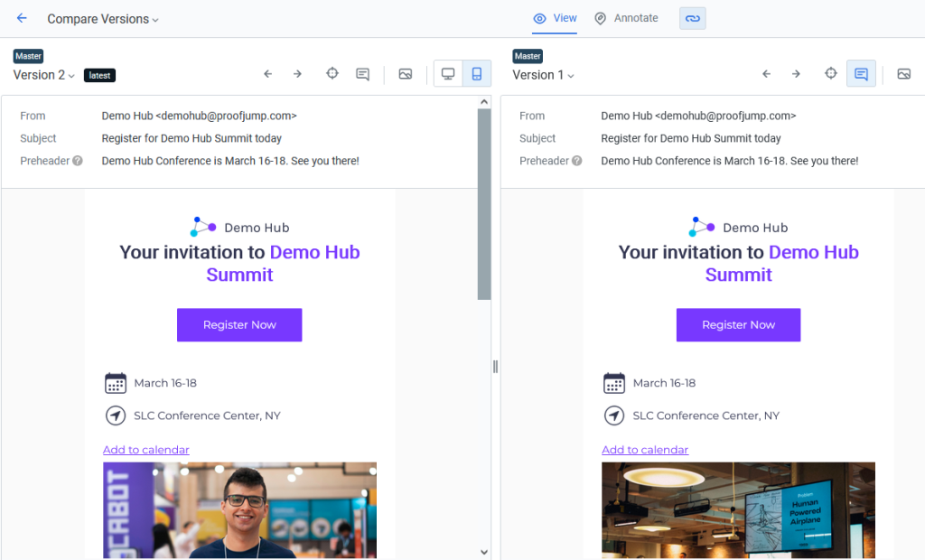Open the Compare Versions dropdown
Image resolution: width=925 pixels, height=560 pixels.
point(103,19)
